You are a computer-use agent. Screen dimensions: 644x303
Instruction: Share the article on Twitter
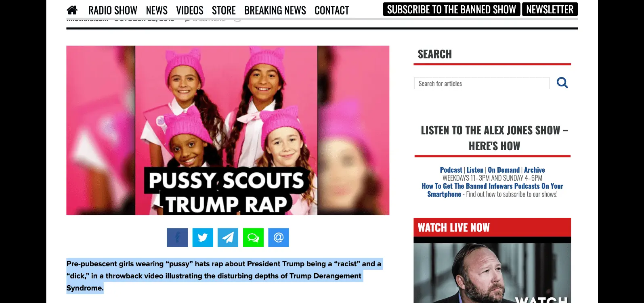click(x=203, y=238)
